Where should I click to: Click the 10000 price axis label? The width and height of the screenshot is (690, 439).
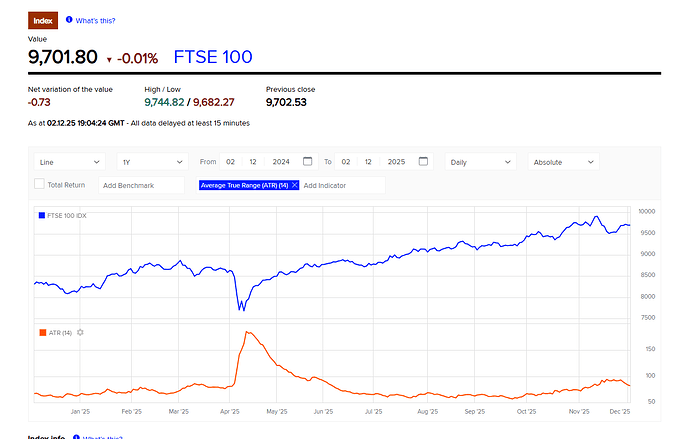click(x=646, y=212)
